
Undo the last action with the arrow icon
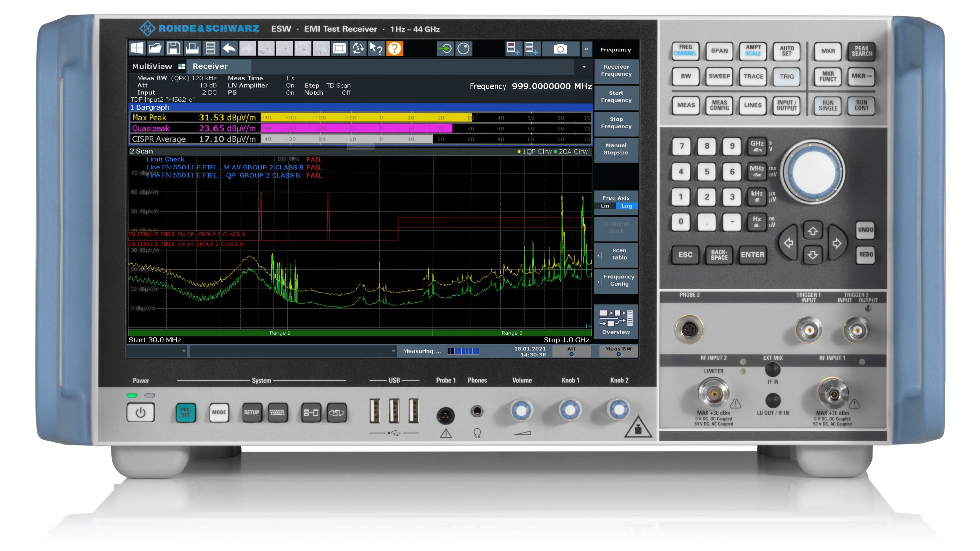pos(228,49)
